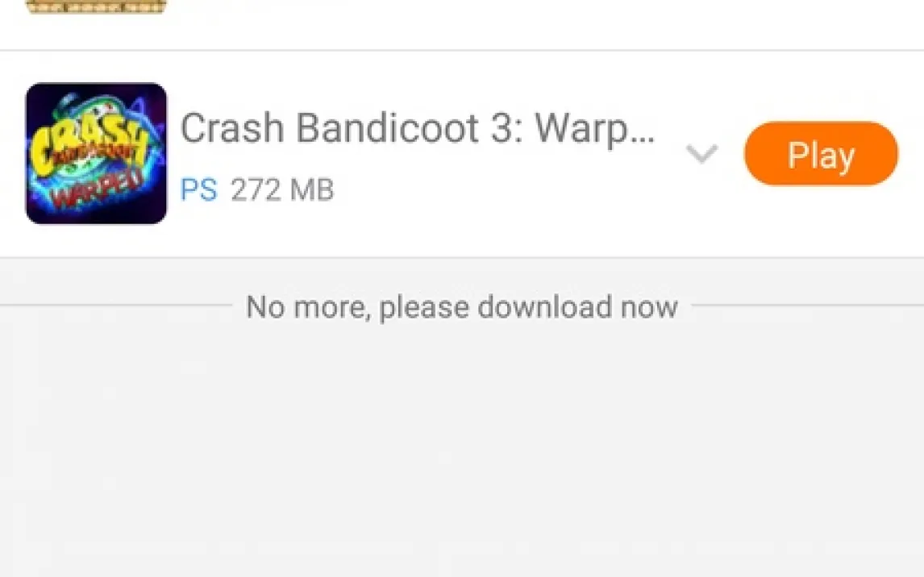Viewport: 924px width, 577px height.
Task: Toggle extra options via the down chevron
Action: (x=701, y=154)
